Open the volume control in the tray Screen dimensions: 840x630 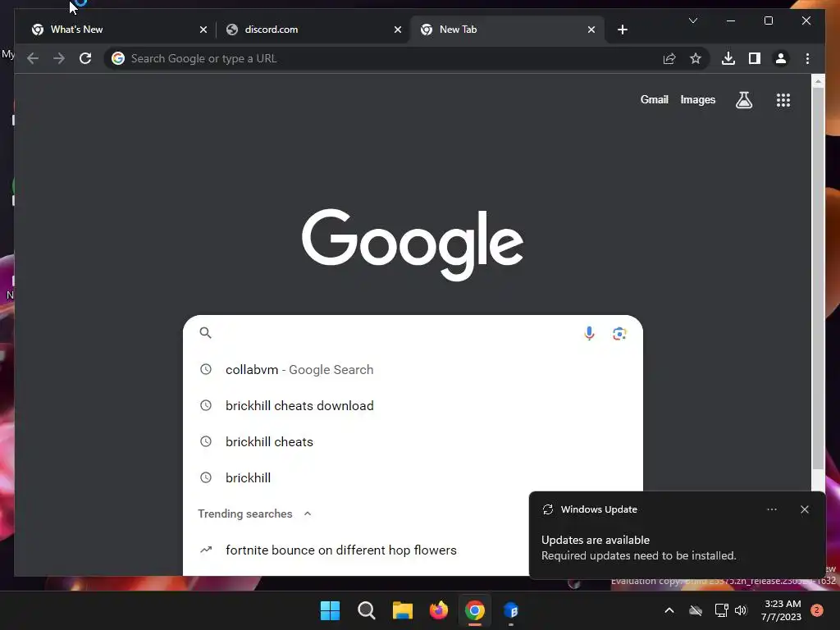741,610
